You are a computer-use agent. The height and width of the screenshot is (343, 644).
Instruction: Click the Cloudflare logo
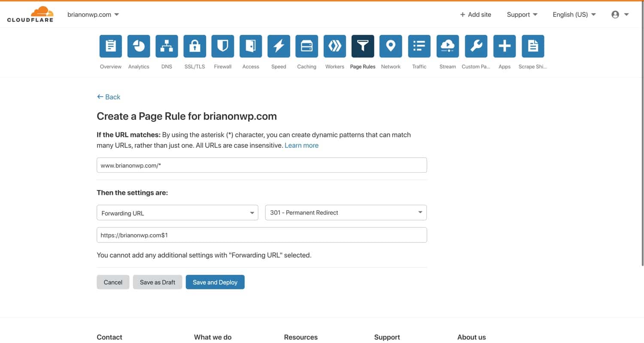(x=30, y=14)
